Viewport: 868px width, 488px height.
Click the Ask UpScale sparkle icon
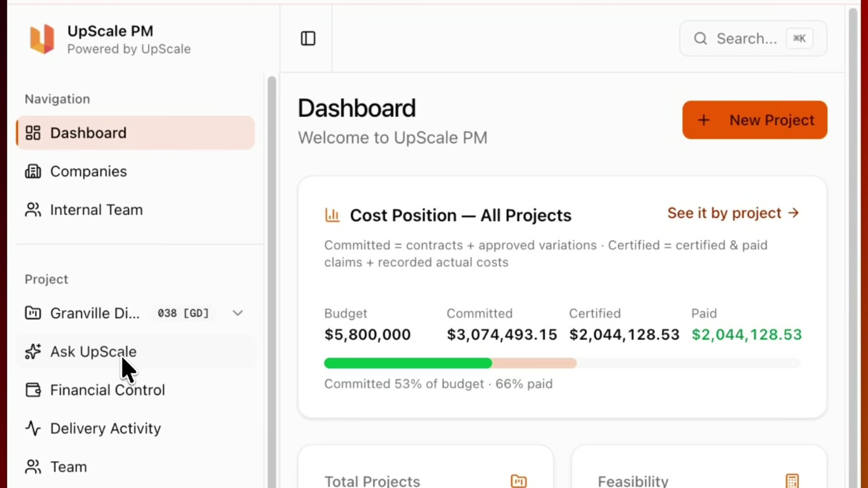[x=33, y=352]
